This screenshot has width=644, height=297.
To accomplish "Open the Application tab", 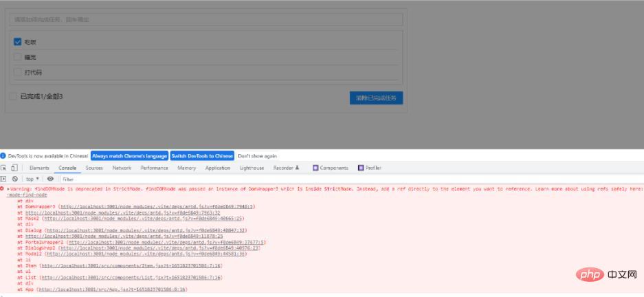I will [218, 168].
